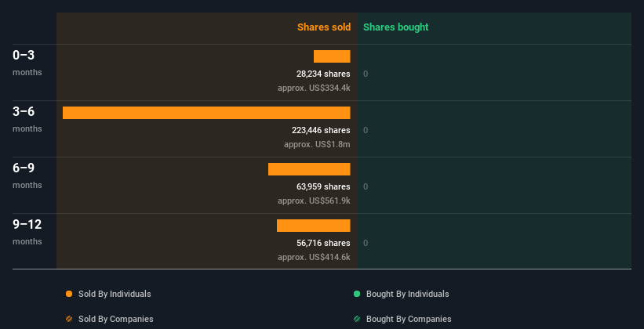Click the 0–3 months row label
Image resolution: width=644 pixels, height=329 pixels.
(27, 63)
